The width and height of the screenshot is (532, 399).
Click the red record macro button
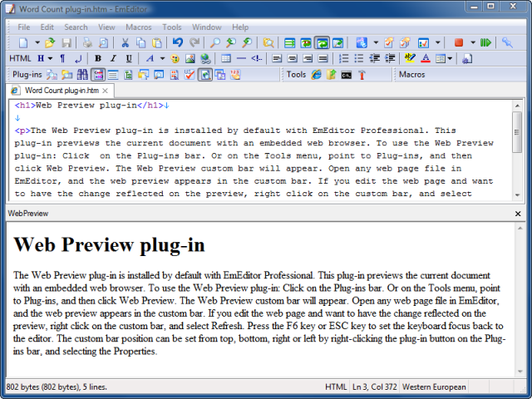point(459,42)
